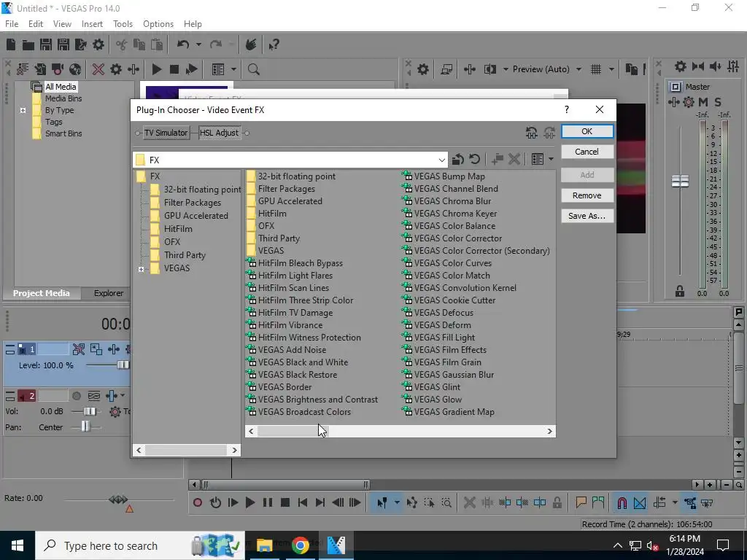This screenshot has width=747, height=560.
Task: Click Cancel in Plug-In Chooser
Action: [x=587, y=152]
